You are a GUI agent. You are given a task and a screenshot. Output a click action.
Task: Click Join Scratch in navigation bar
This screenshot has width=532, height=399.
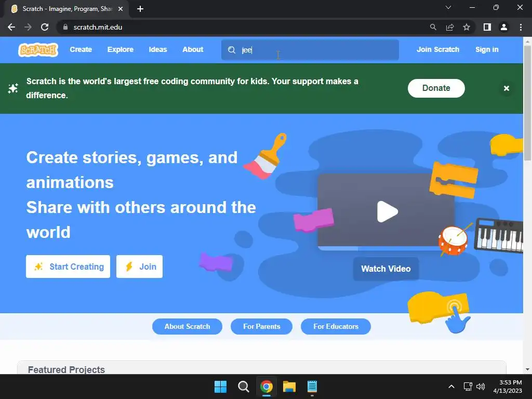437,49
